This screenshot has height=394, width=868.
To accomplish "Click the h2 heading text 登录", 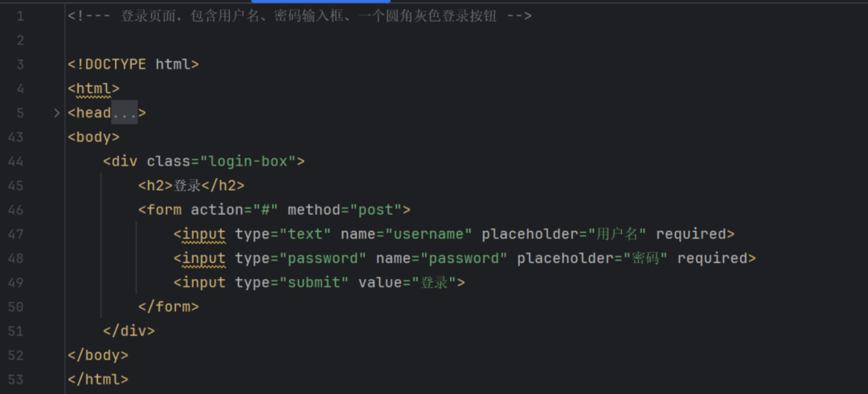I will [x=187, y=186].
